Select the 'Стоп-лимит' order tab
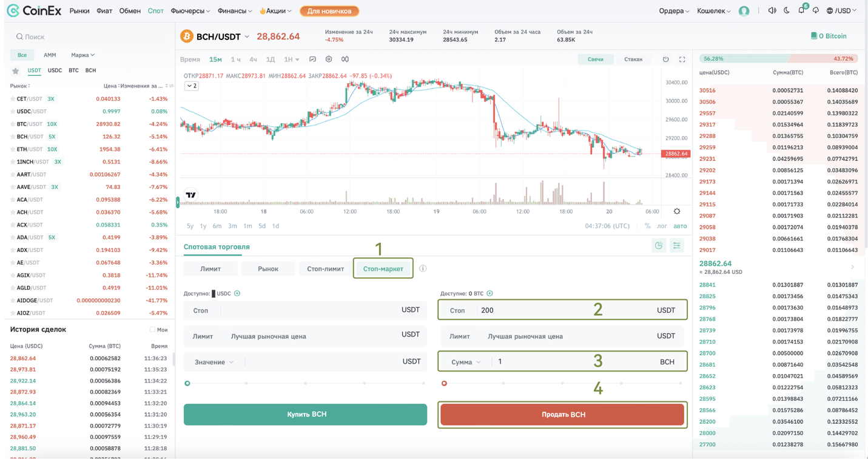 (326, 269)
